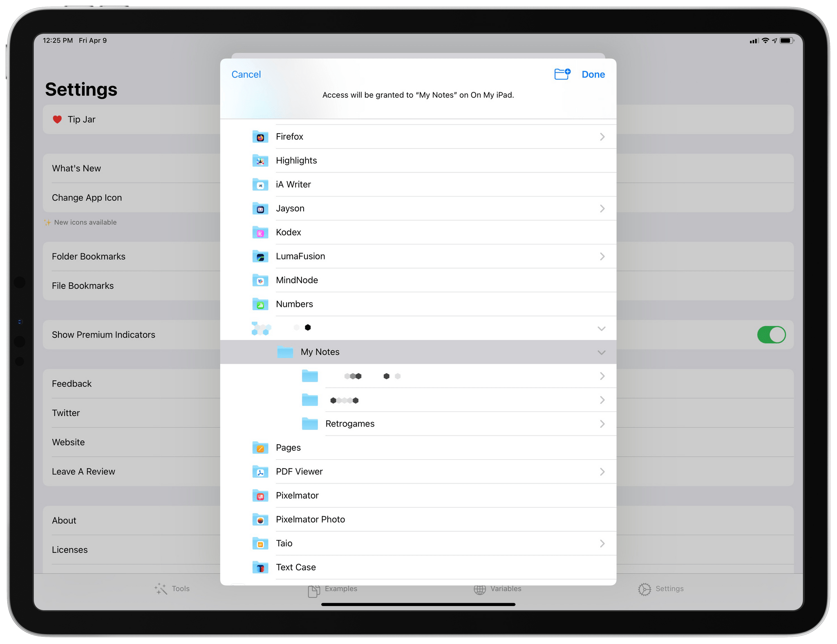Select the iA Writer folder name

click(293, 185)
